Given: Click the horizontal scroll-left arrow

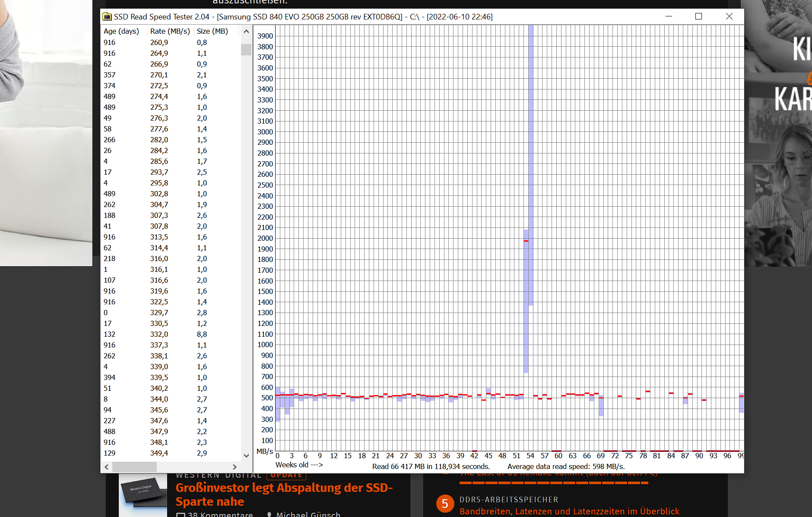Looking at the screenshot, I should coord(107,467).
